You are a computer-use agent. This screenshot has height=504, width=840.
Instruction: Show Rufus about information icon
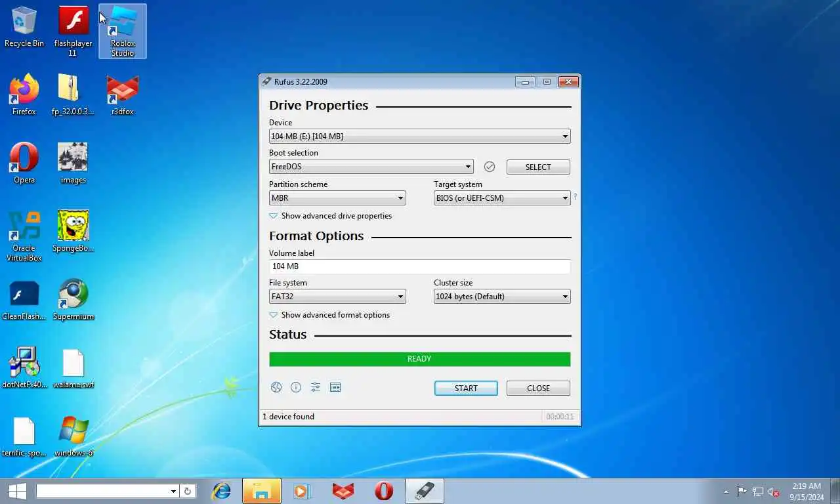(x=296, y=388)
